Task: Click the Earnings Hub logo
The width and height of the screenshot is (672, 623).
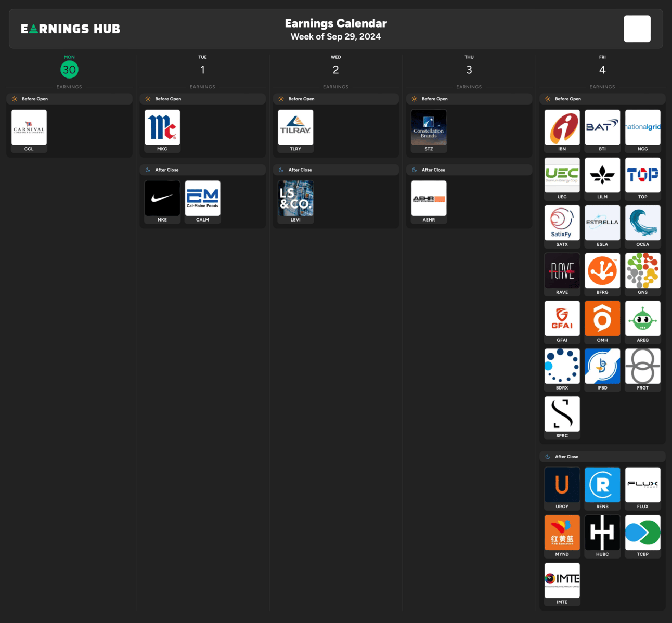Action: point(70,29)
